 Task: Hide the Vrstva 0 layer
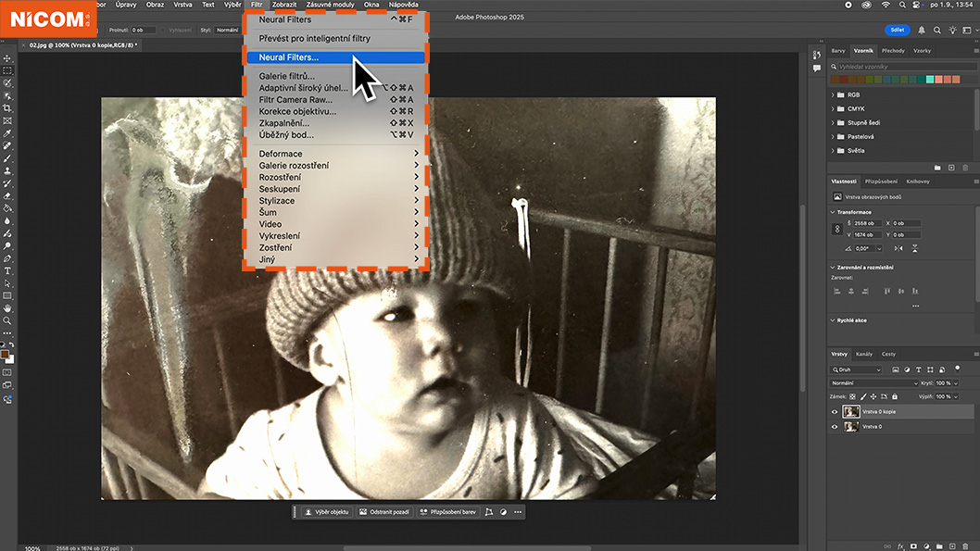[834, 427]
